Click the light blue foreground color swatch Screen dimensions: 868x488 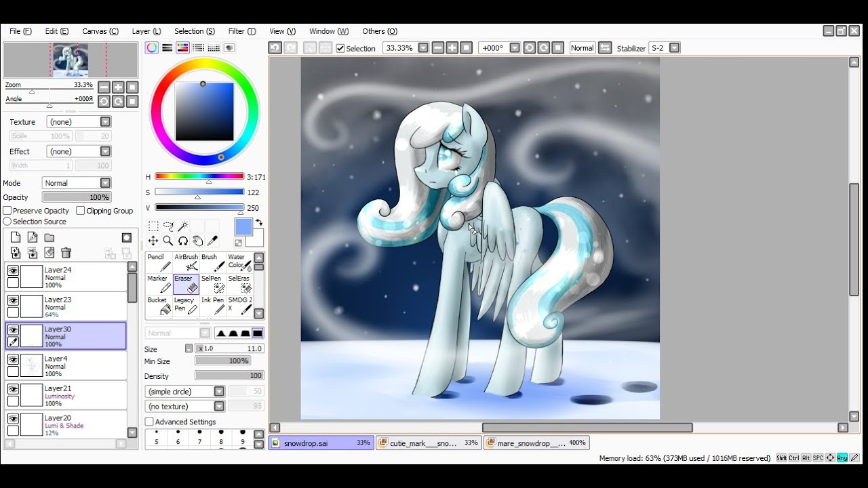coord(243,227)
